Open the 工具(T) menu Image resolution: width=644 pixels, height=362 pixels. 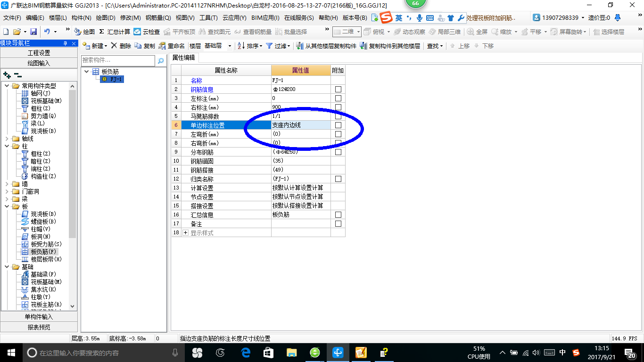point(208,18)
